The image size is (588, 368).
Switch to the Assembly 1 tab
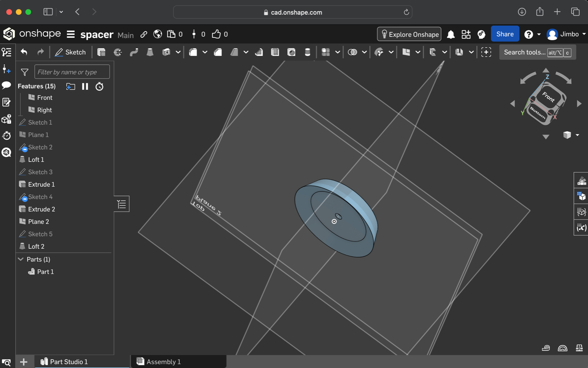163,362
